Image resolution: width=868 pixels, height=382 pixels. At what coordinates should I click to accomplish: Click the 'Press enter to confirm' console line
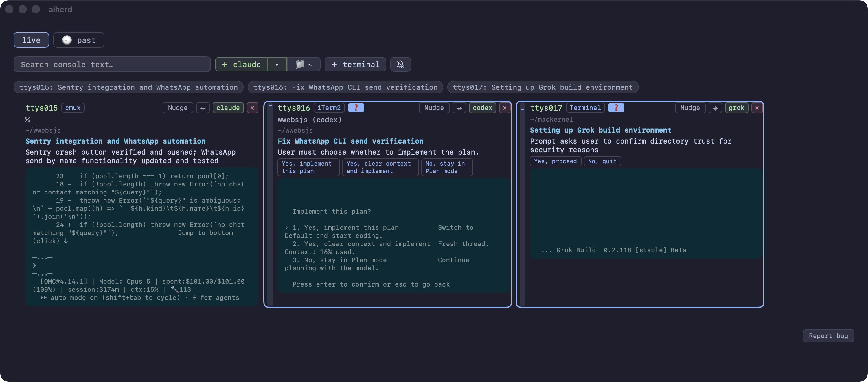click(371, 284)
